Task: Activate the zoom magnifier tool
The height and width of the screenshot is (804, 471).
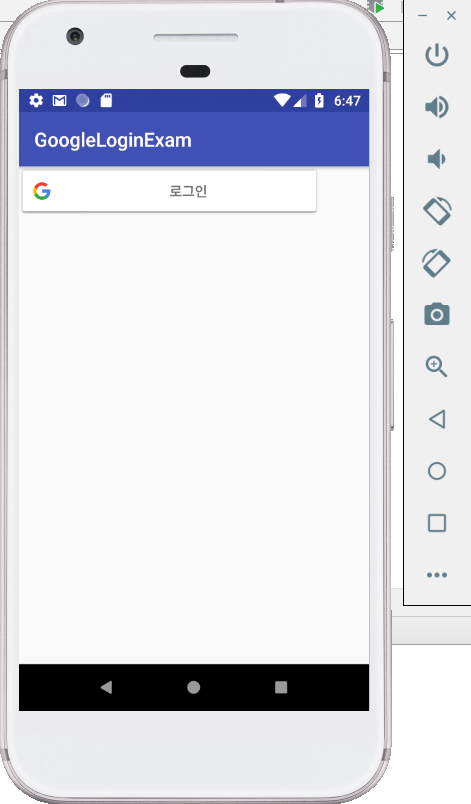Action: (437, 367)
